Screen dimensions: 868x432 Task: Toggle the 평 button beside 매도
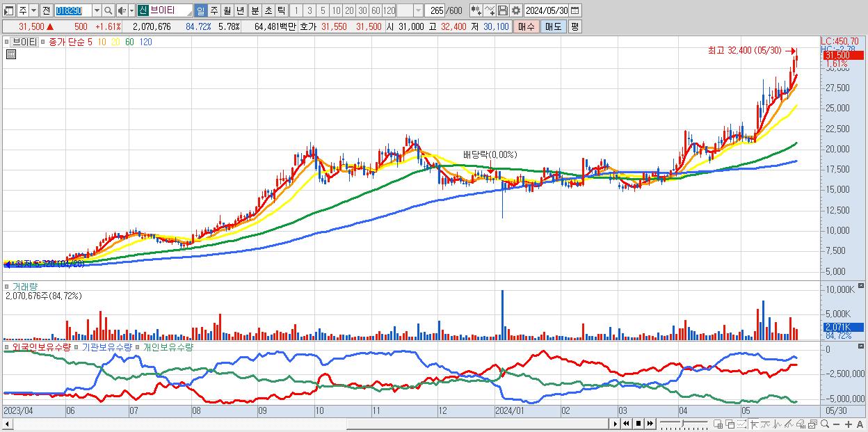click(x=574, y=26)
